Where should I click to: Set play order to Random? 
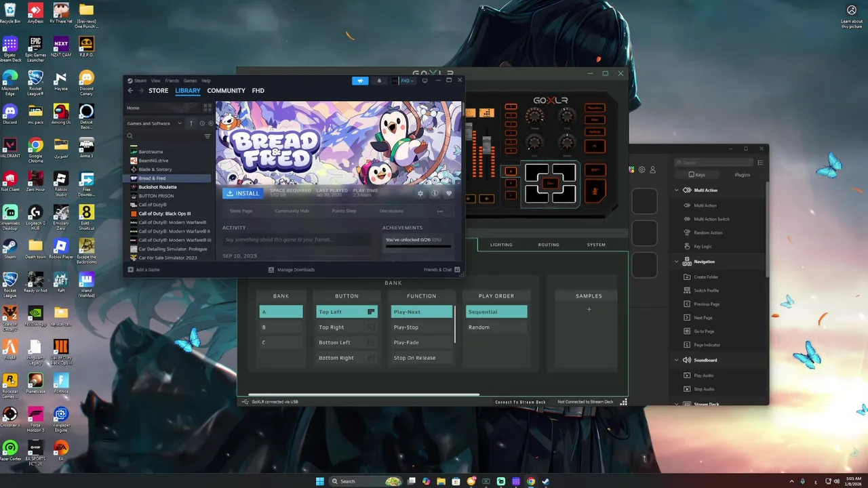point(496,327)
